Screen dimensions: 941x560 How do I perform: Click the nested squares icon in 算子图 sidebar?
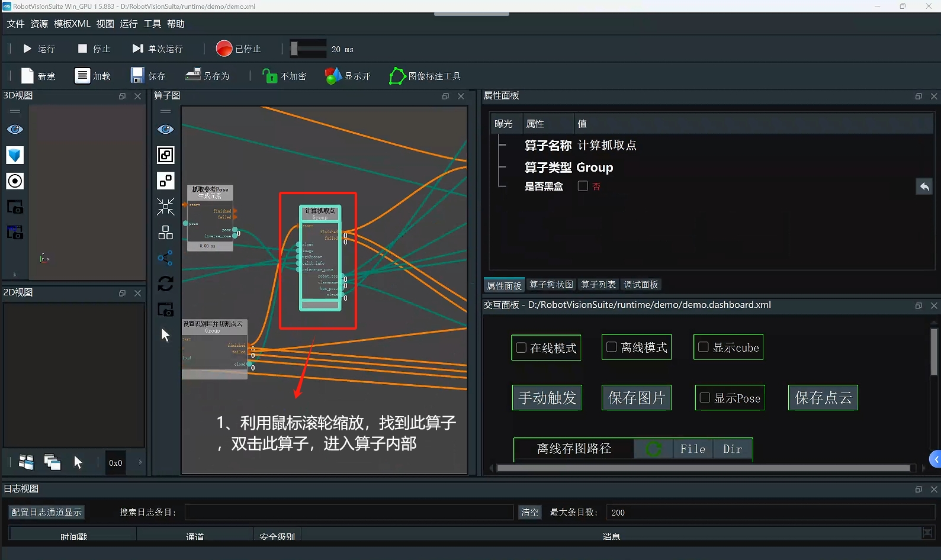(x=165, y=155)
